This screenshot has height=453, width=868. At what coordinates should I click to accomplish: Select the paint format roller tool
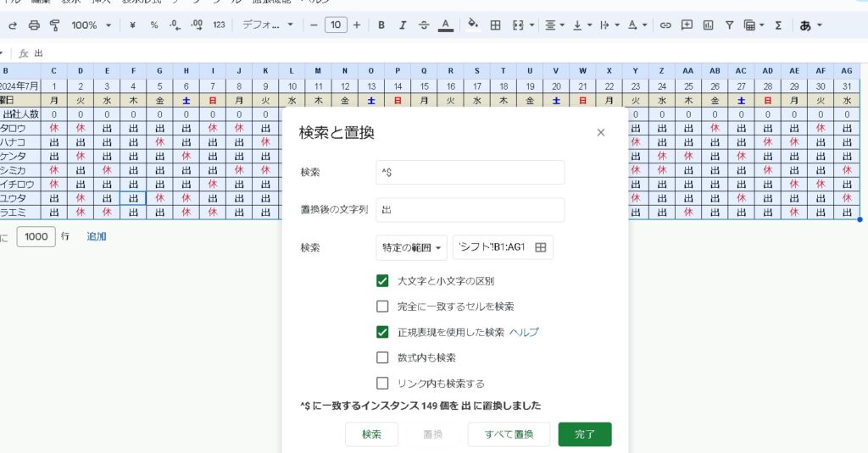(54, 25)
